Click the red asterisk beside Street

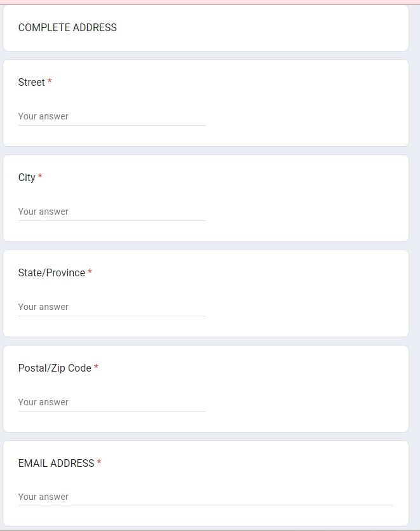50,83
